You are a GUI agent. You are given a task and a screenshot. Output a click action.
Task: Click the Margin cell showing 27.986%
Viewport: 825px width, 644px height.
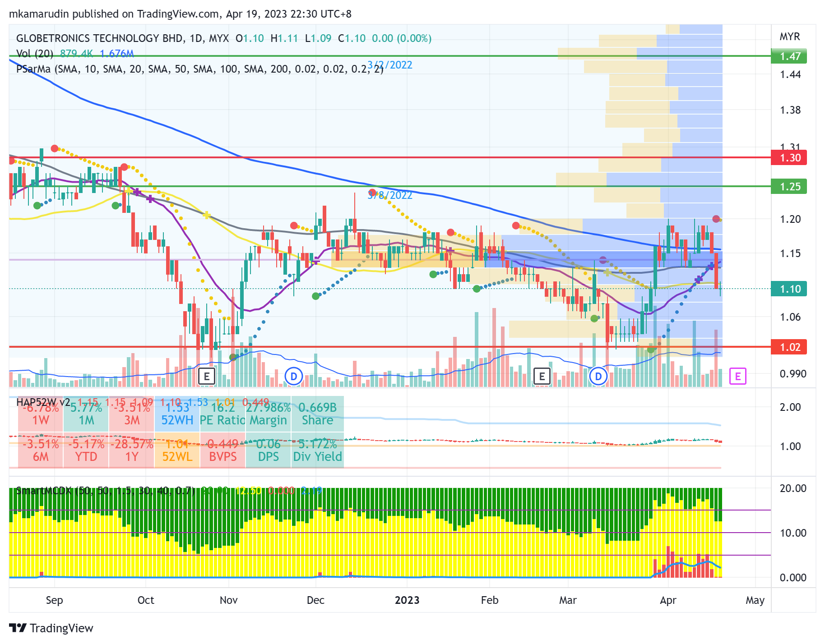(269, 414)
